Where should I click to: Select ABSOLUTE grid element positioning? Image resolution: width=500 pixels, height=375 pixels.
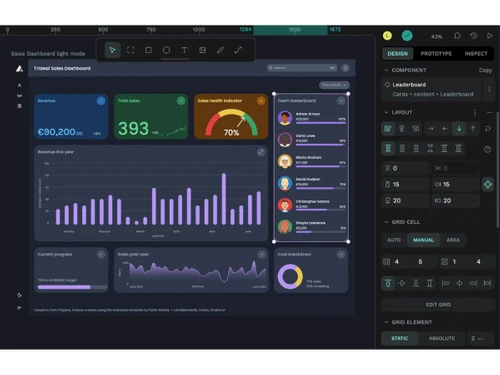pos(442,338)
